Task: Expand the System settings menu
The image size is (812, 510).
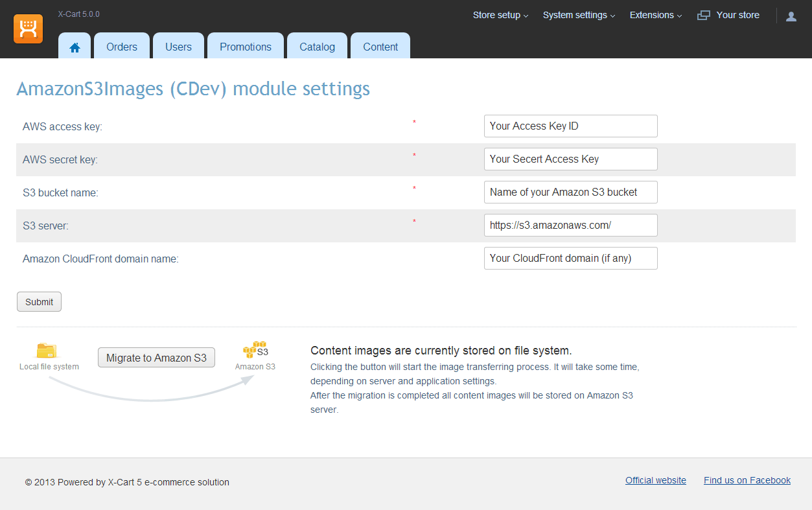Action: pyautogui.click(x=579, y=15)
